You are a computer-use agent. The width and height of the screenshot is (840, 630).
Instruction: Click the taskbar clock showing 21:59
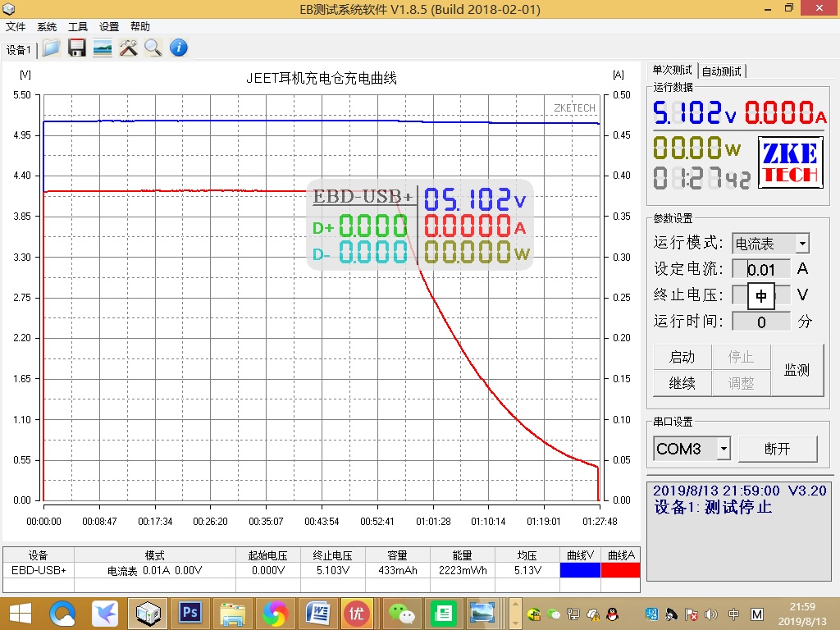(x=802, y=614)
